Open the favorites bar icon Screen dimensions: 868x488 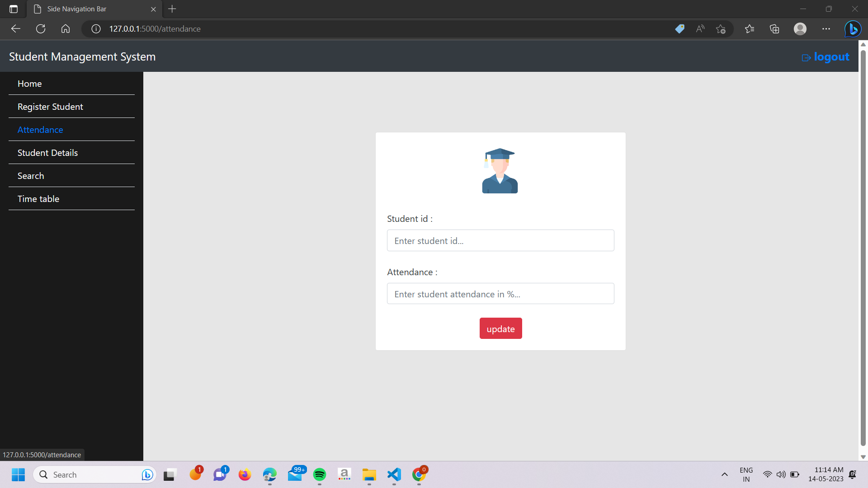[x=750, y=28]
